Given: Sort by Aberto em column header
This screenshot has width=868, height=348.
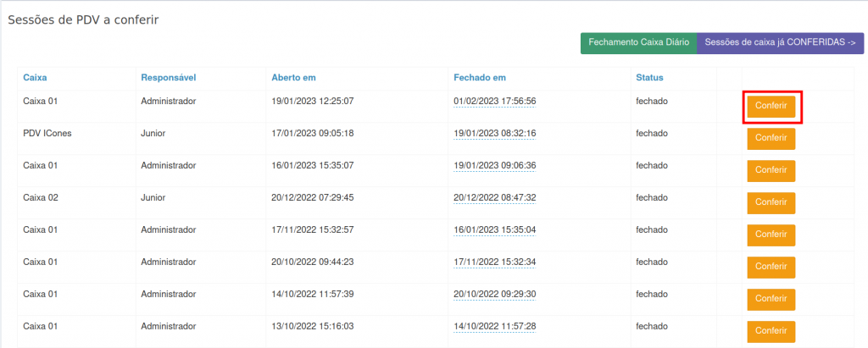Looking at the screenshot, I should coord(293,78).
